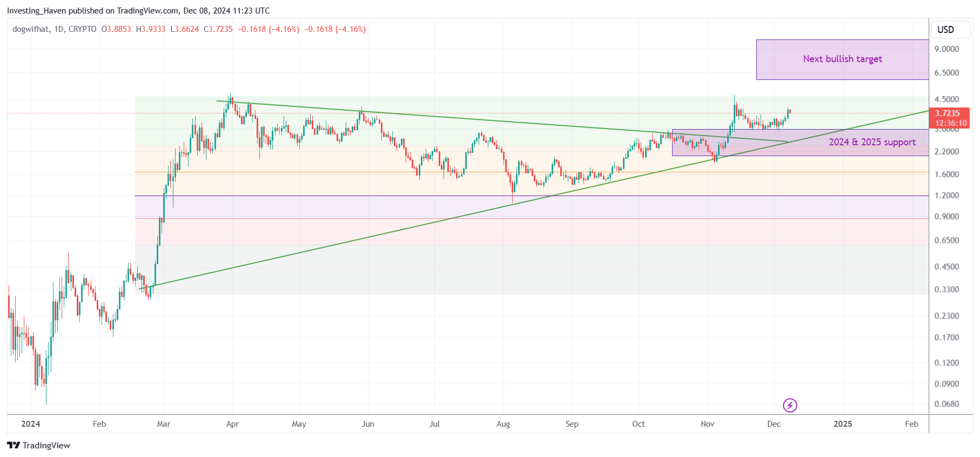Screen dimensions: 980x457
Task: Click the Feb label after 2024
Action: click(x=99, y=424)
